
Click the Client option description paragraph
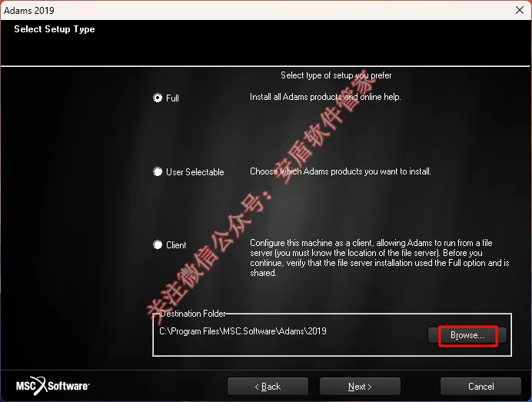380,257
